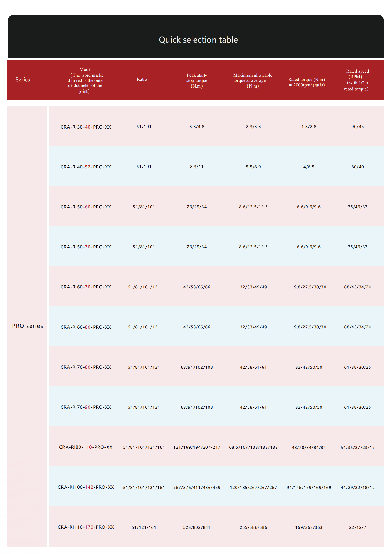Click model CRA-RI60-80-PRO-XX

86,327
